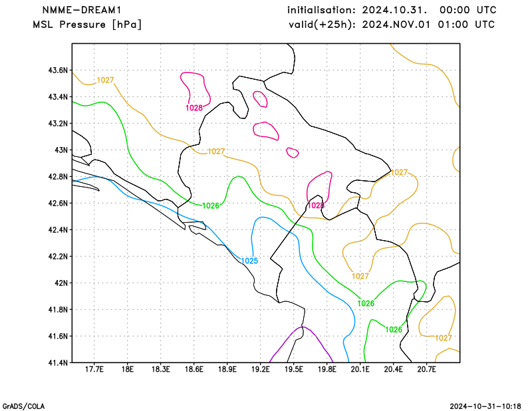Pick the 18.3E longitude axis label
The width and height of the screenshot is (532, 411).
[x=160, y=369]
